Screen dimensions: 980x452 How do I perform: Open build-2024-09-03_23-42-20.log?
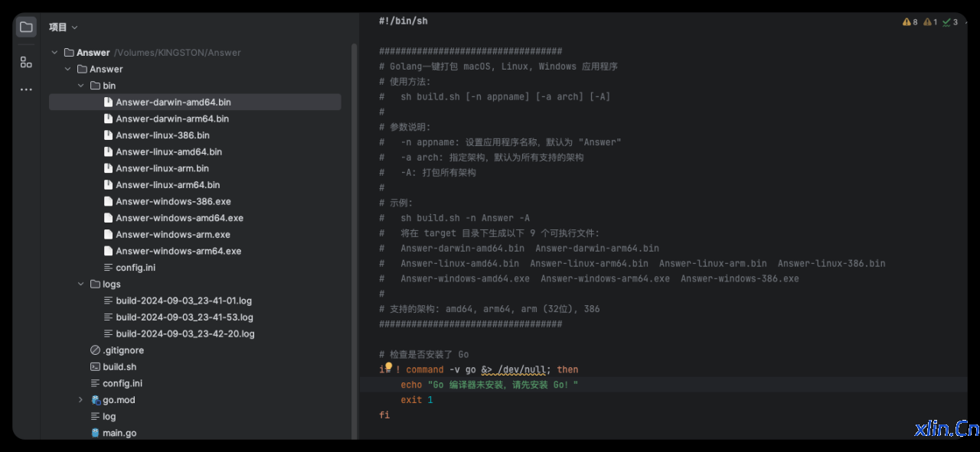tap(184, 333)
